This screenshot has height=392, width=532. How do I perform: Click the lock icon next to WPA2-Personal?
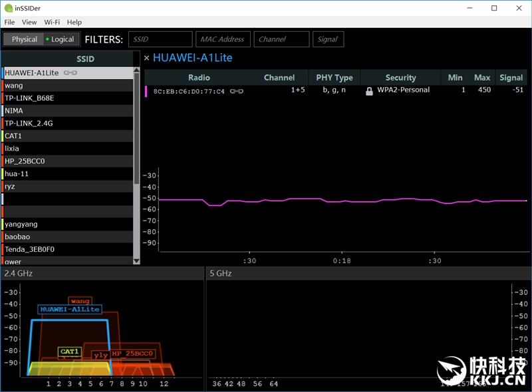pos(369,91)
